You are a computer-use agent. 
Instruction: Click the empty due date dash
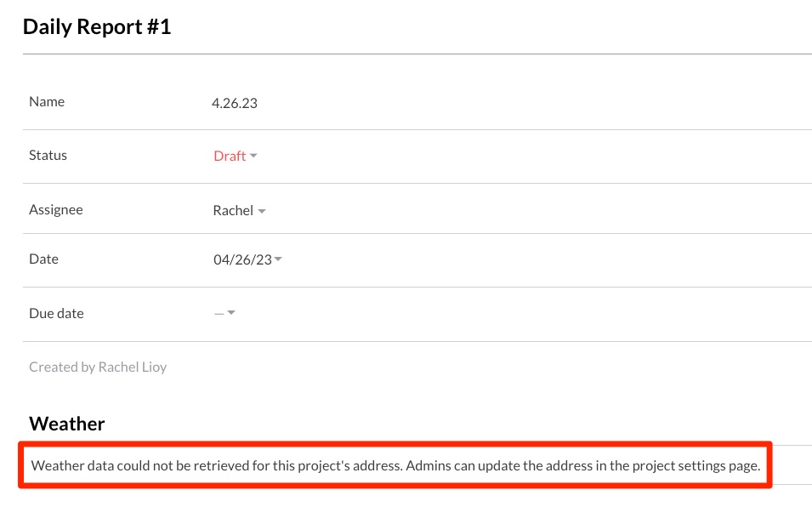[x=219, y=313]
